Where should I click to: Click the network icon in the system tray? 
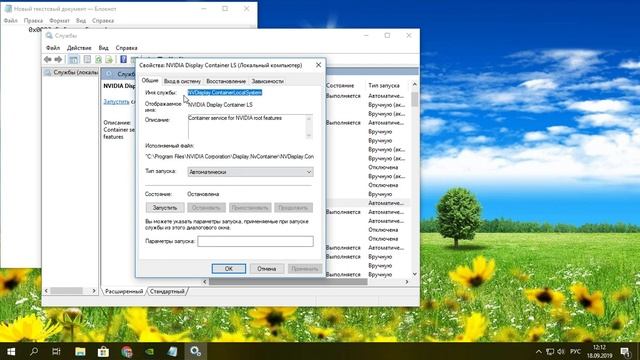click(x=550, y=351)
